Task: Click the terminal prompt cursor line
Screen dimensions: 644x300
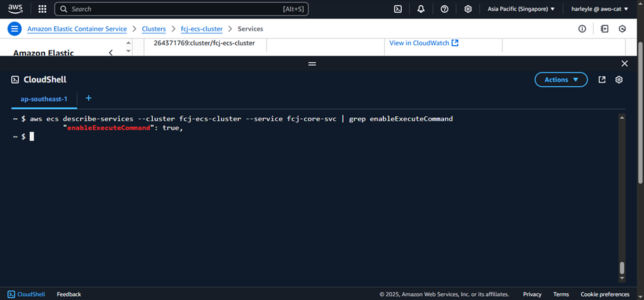Action: pos(24,137)
